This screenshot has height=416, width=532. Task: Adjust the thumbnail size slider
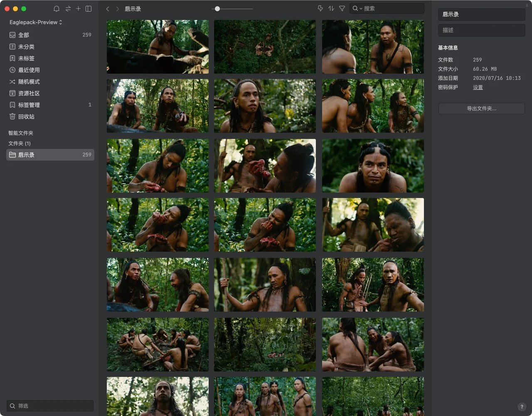click(x=217, y=9)
